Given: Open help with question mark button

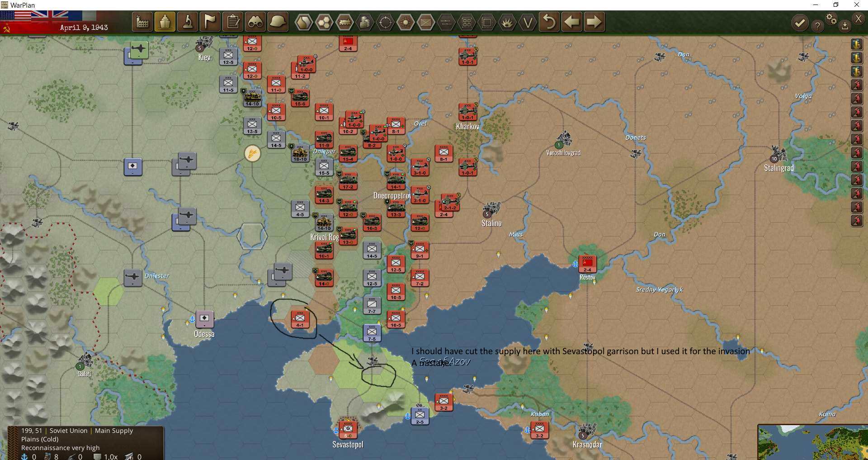Looking at the screenshot, I should pyautogui.click(x=817, y=26).
